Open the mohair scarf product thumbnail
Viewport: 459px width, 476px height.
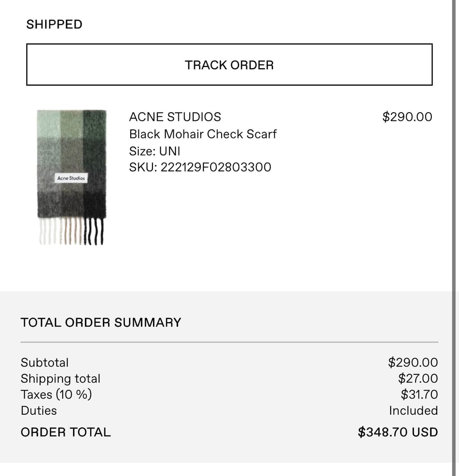pos(71,177)
